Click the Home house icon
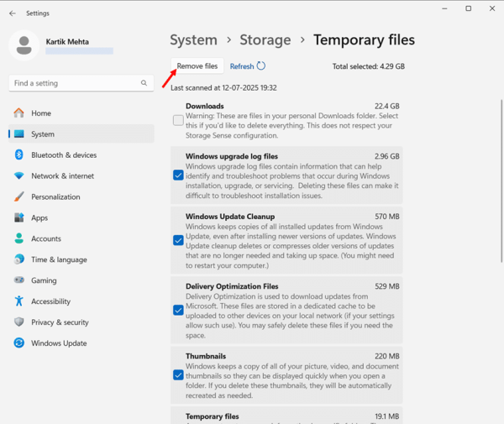The image size is (504, 424). pyautogui.click(x=19, y=113)
